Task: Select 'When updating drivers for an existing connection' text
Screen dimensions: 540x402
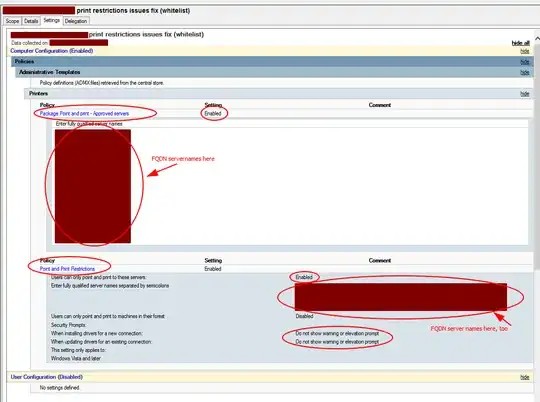Action: [101, 342]
